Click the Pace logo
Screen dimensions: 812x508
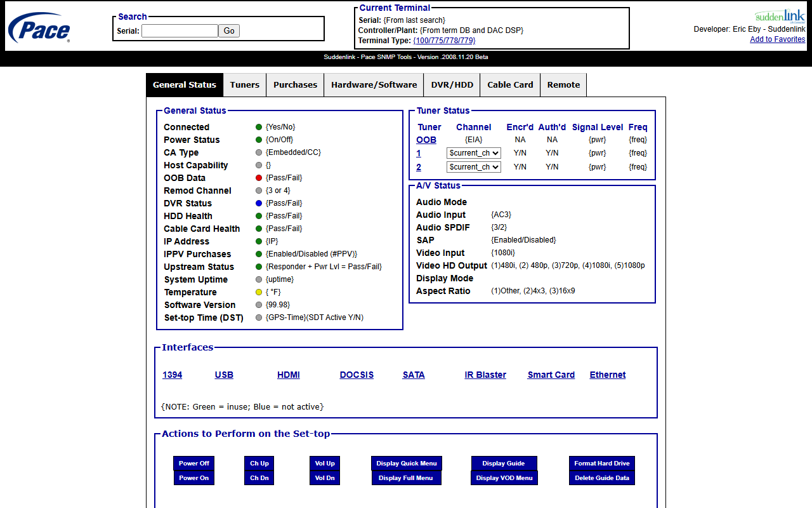click(39, 28)
